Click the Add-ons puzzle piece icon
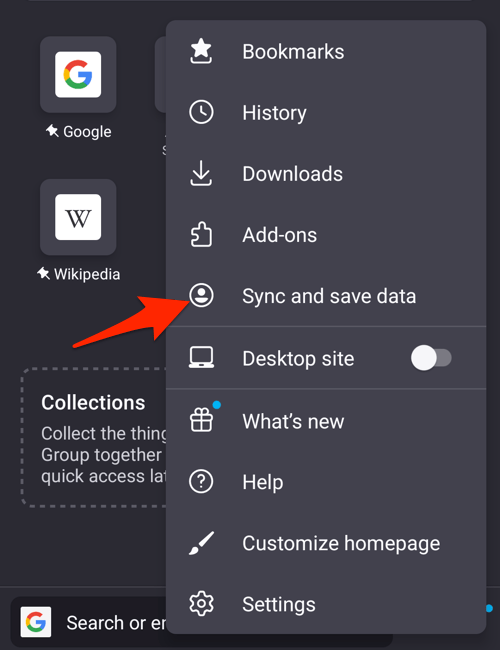 tap(201, 234)
